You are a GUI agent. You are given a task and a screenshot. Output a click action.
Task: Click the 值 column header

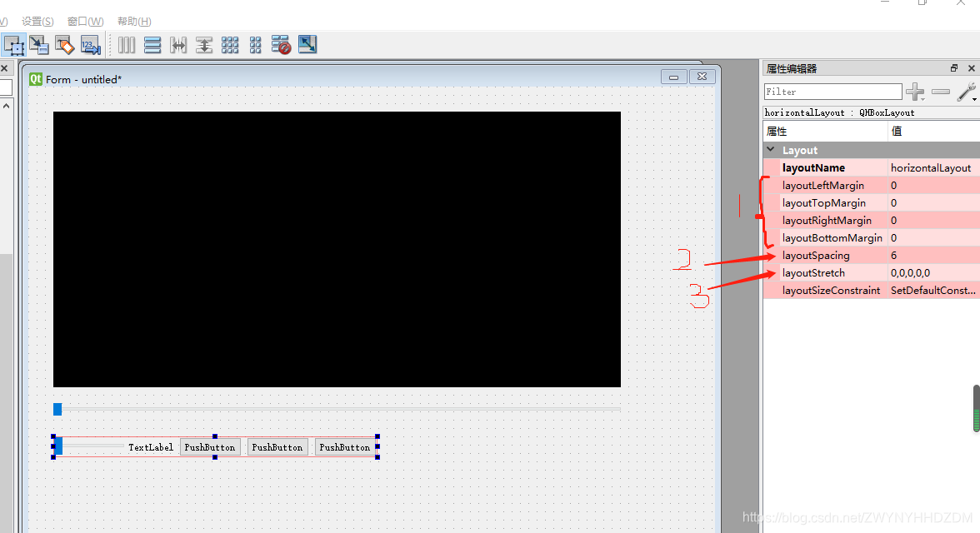click(x=933, y=132)
